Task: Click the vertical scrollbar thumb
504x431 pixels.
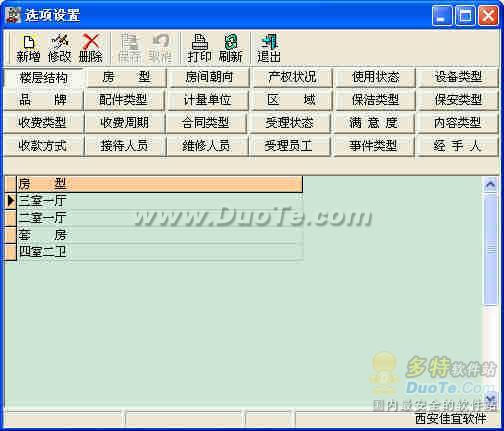Action: point(490,248)
